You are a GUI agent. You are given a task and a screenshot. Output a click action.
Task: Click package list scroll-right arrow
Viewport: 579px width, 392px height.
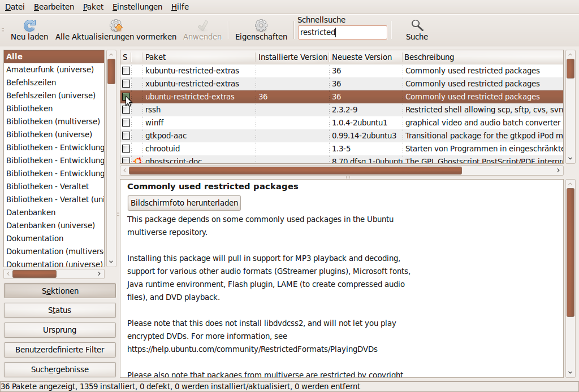(558, 171)
